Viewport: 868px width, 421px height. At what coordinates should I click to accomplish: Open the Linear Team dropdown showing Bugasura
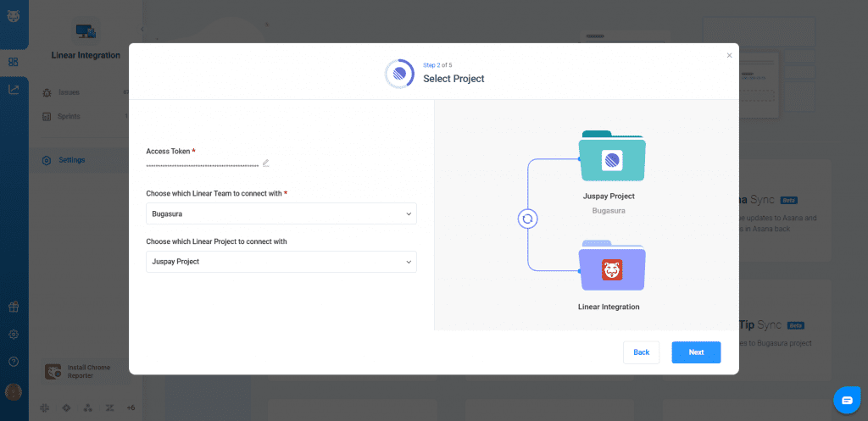[x=281, y=213]
